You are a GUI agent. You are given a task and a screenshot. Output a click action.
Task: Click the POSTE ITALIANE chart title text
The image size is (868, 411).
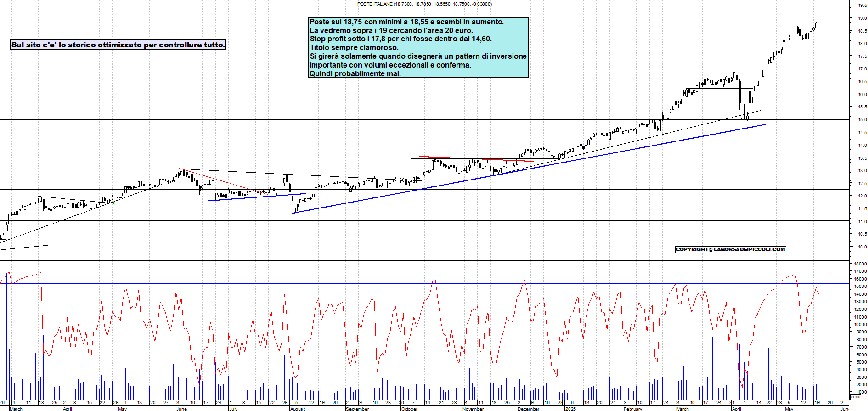[424, 4]
